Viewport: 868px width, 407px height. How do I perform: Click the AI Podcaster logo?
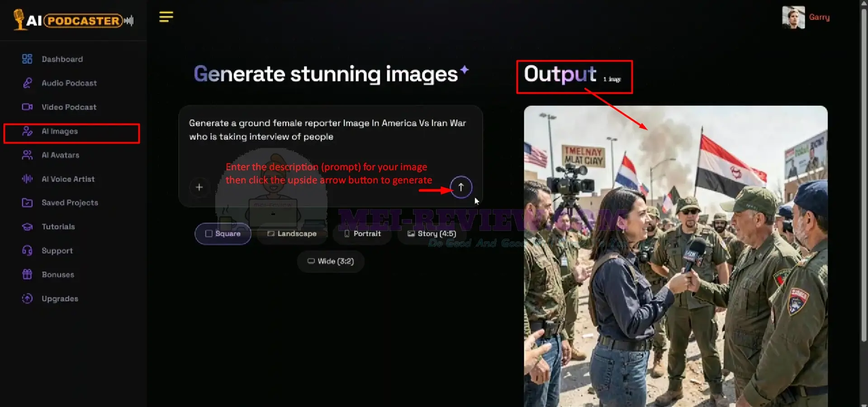pos(73,20)
